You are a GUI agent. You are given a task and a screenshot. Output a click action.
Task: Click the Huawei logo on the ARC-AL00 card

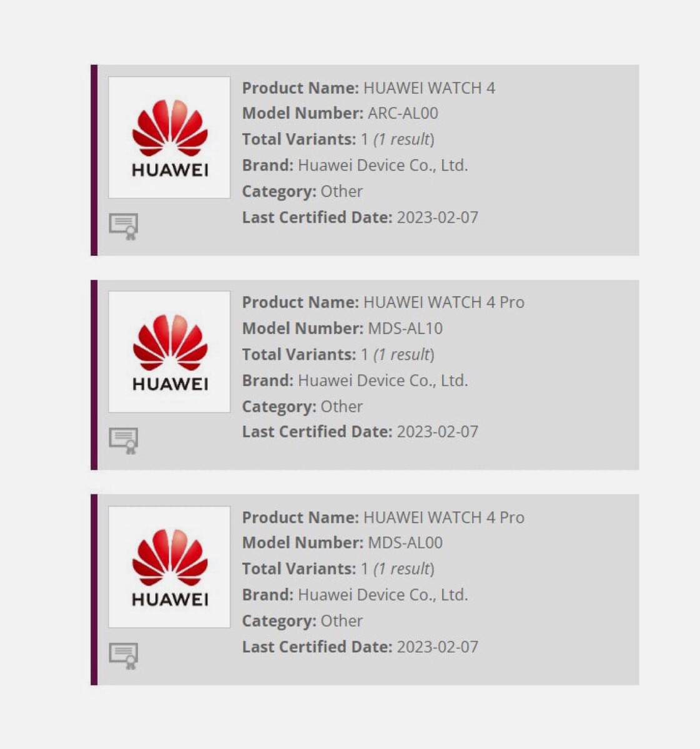[169, 138]
